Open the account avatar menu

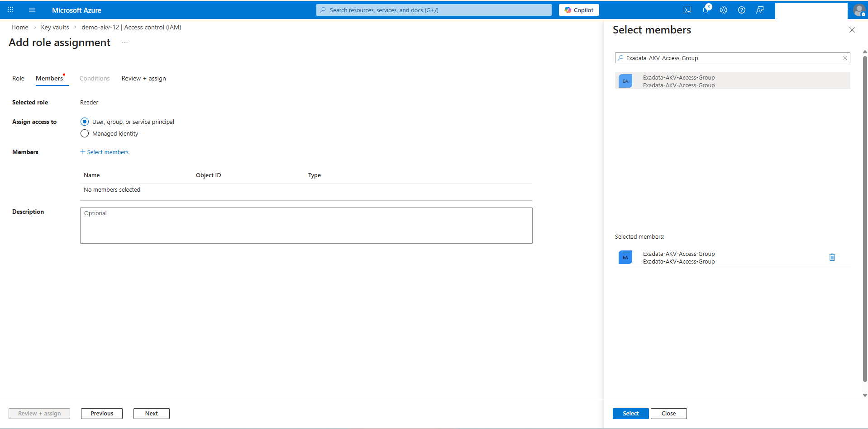tap(859, 10)
